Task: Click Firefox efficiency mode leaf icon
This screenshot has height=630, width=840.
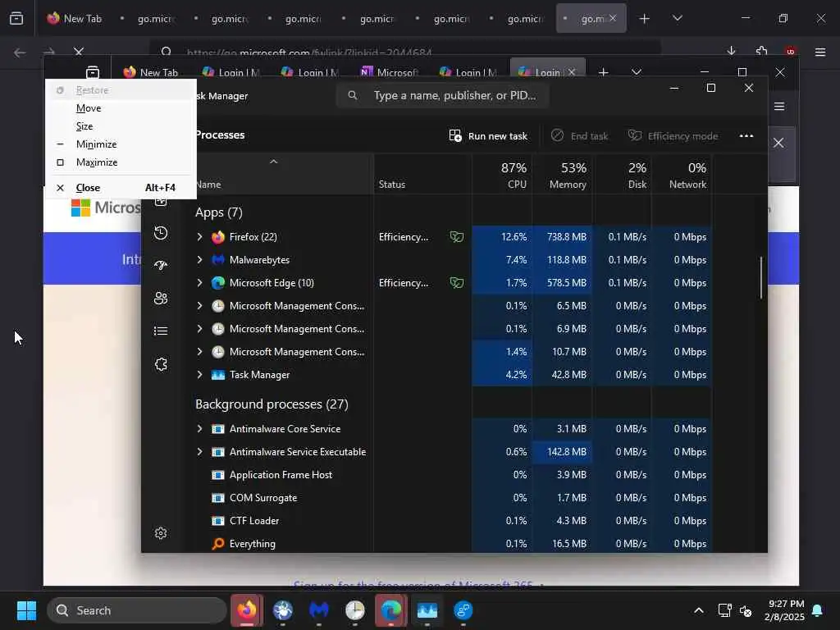Action: 457,237
